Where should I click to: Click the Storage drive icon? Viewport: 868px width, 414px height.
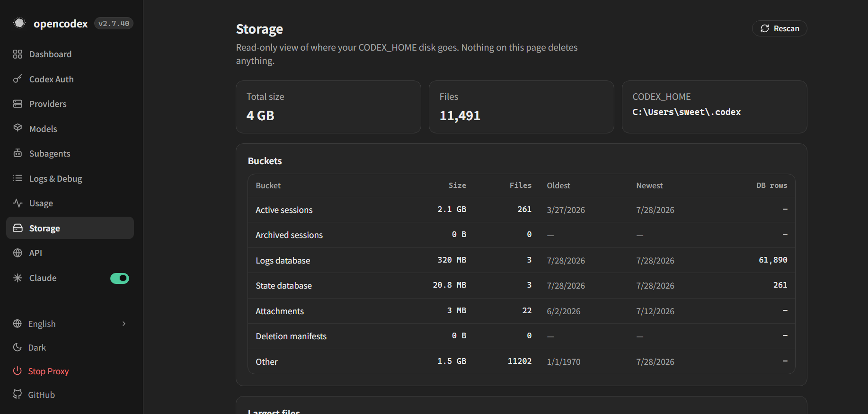pyautogui.click(x=18, y=228)
